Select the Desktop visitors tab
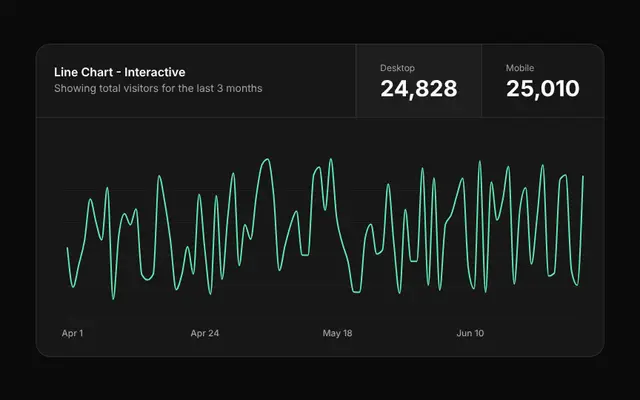 click(418, 81)
